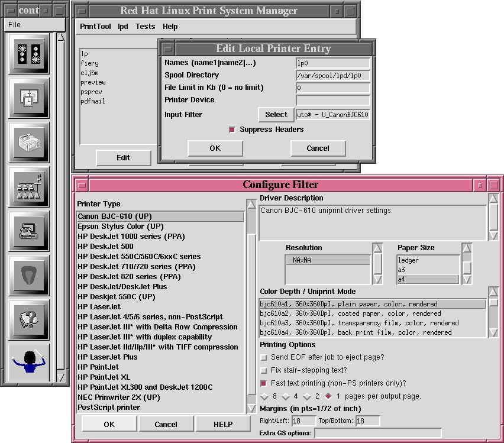
Task: Open the printer configuration icon in control panel
Action: (x=29, y=143)
